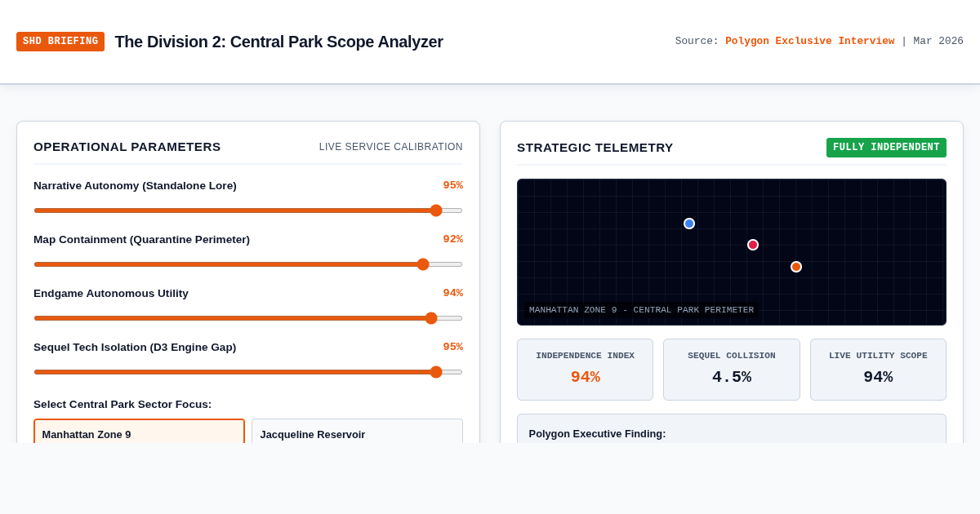
Task: Click the Independence Index stat card
Action: pyautogui.click(x=585, y=370)
